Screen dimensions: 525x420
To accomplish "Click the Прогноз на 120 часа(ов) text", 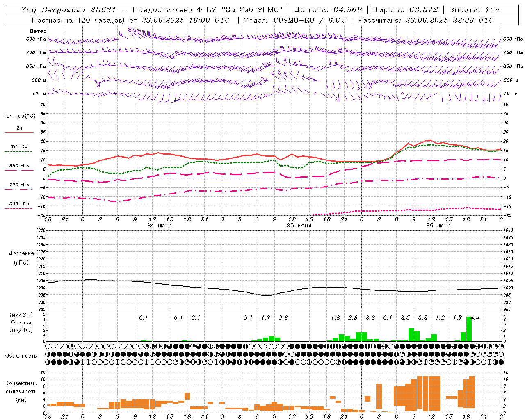I will click(x=79, y=20).
